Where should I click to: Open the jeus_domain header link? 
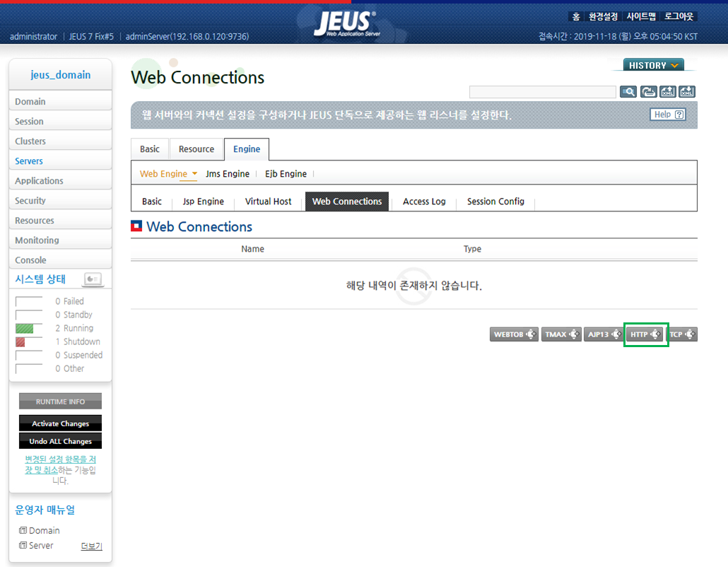click(x=60, y=75)
